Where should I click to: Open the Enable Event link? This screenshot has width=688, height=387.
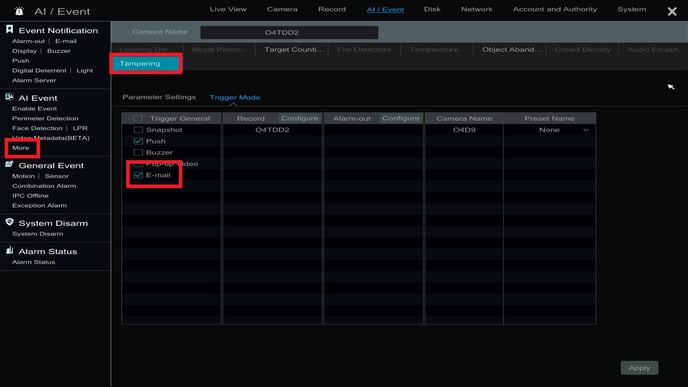coord(35,108)
